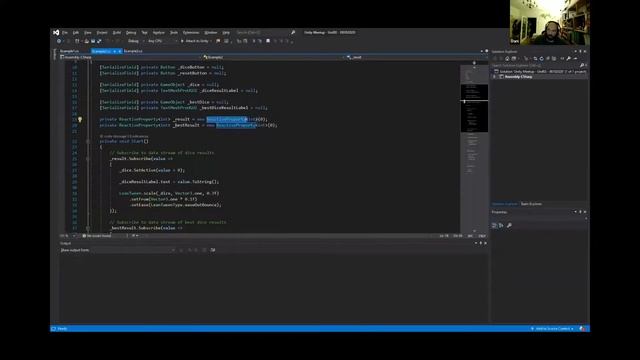The width and height of the screenshot is (640, 360).
Task: Open the Analyze menu
Action: 159,33
